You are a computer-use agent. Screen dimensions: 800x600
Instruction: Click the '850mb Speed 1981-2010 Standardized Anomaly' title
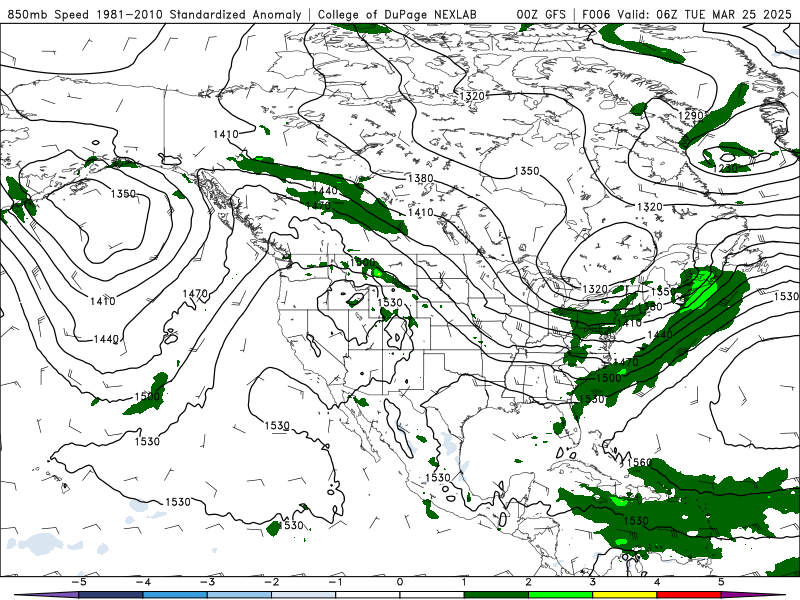pyautogui.click(x=154, y=14)
